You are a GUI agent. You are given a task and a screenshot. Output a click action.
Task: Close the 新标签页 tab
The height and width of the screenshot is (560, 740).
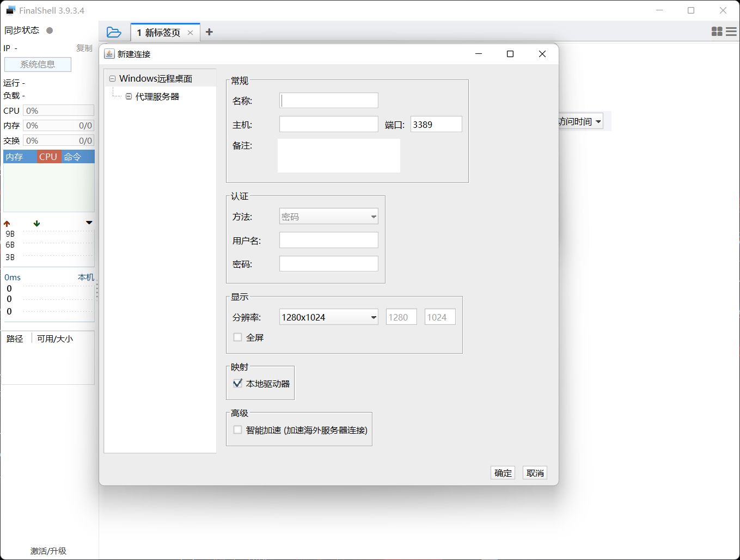pos(190,33)
